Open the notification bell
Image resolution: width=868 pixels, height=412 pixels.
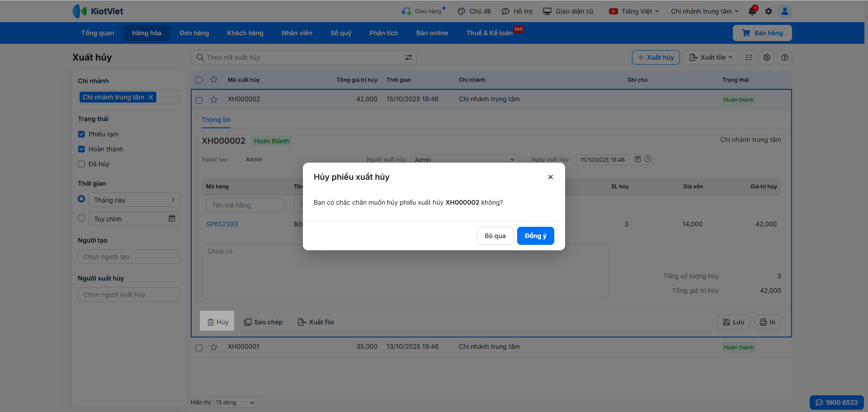coord(752,11)
